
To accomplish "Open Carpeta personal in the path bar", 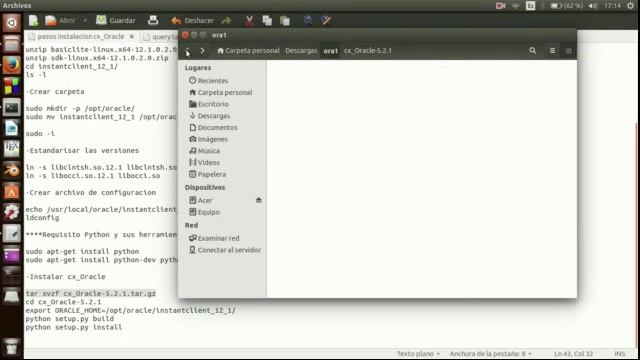I will (x=249, y=51).
